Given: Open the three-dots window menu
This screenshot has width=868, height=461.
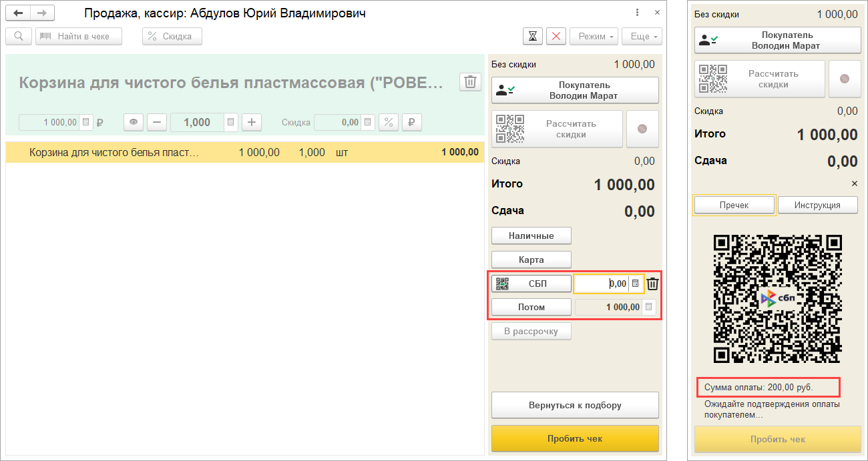Looking at the screenshot, I should pyautogui.click(x=638, y=13).
